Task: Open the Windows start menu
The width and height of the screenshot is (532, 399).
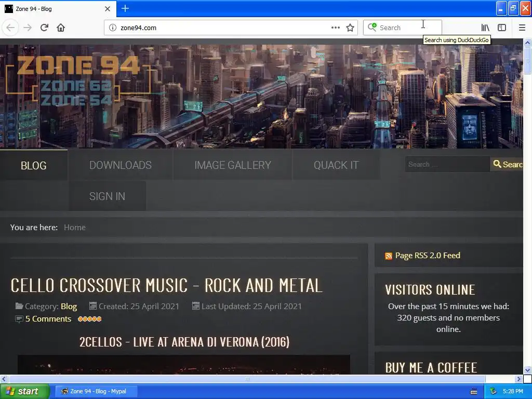Action: [24, 391]
